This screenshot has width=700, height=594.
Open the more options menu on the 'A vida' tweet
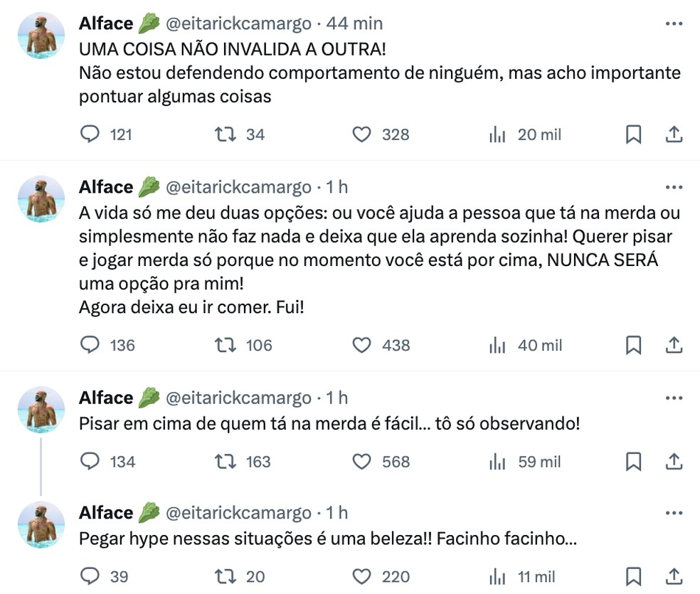pyautogui.click(x=674, y=186)
